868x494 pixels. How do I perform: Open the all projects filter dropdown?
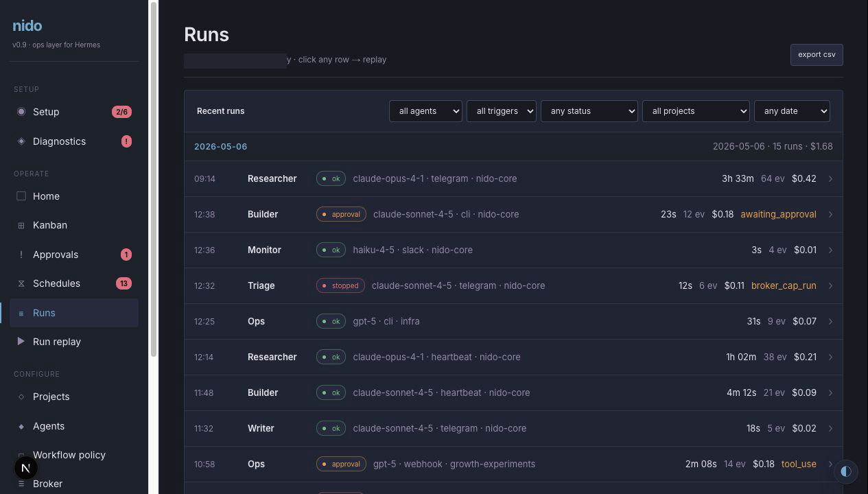click(696, 111)
